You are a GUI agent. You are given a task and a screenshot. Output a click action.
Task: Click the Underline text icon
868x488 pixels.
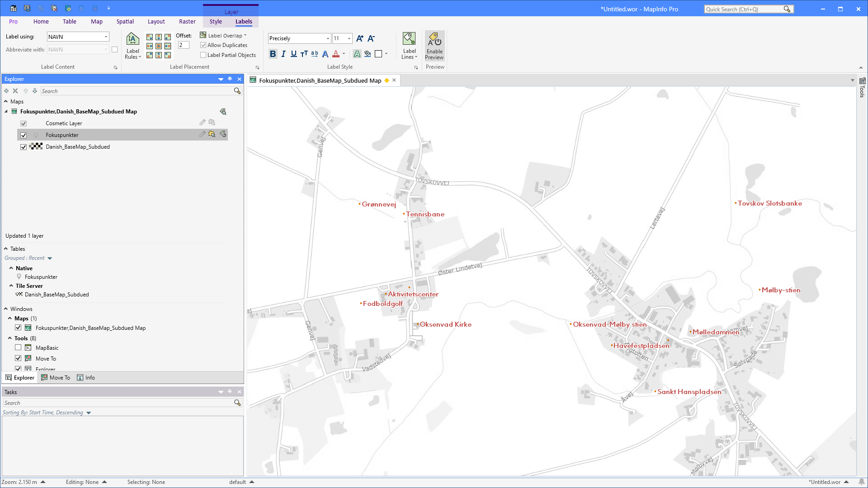tap(294, 54)
